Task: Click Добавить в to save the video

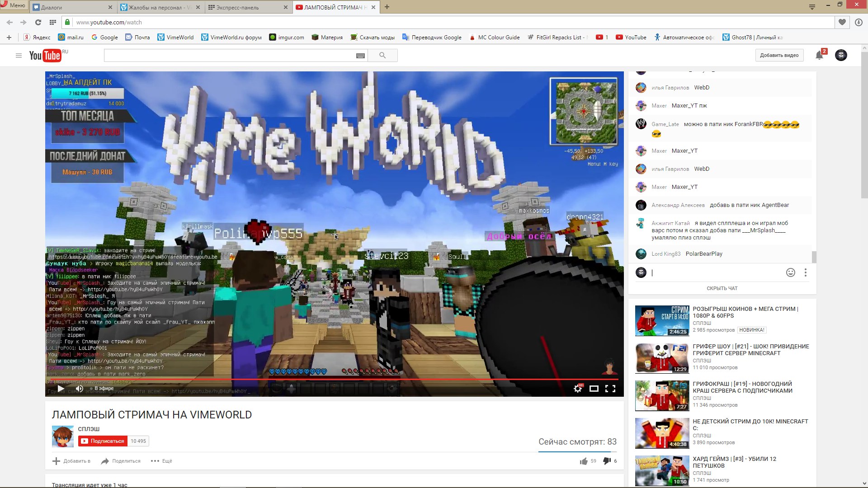Action: (x=71, y=461)
